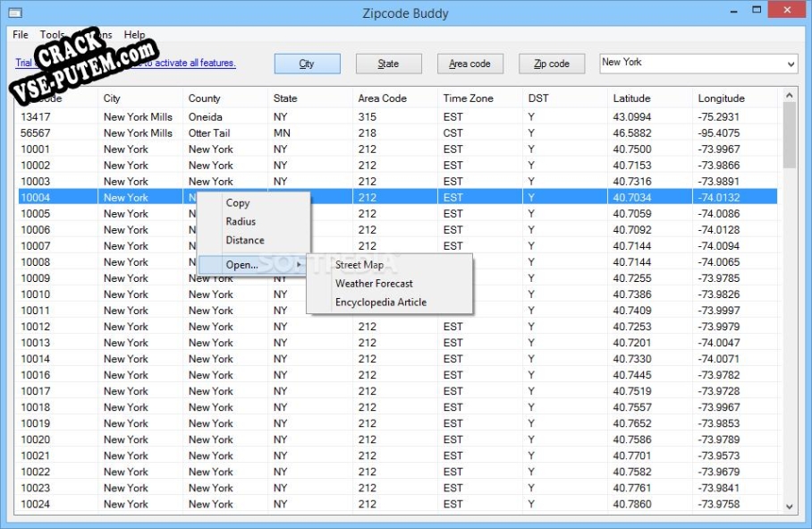Select Copy in the context menu
Screen dimensions: 812x529
[x=238, y=203]
